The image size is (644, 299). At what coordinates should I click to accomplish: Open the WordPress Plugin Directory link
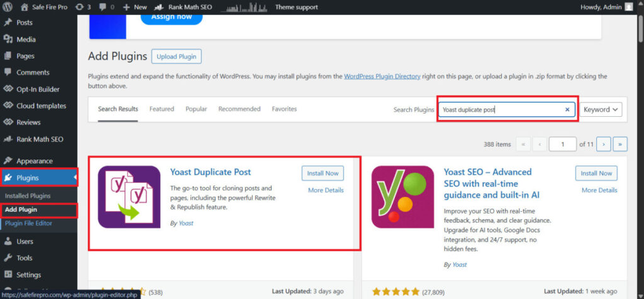point(382,76)
